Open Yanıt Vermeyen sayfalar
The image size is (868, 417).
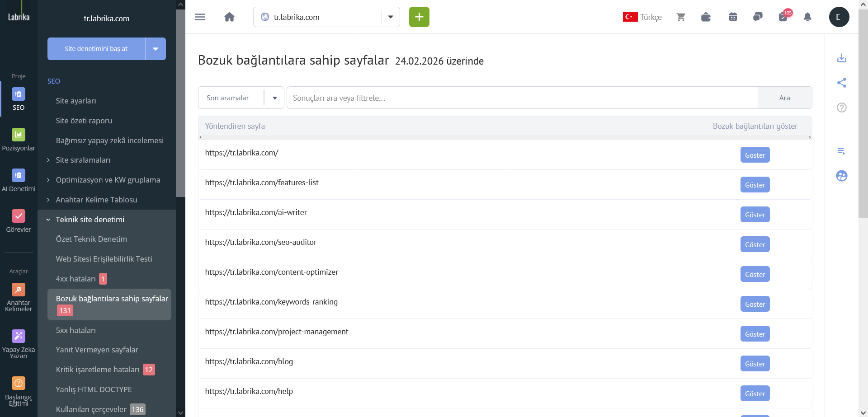pos(97,350)
